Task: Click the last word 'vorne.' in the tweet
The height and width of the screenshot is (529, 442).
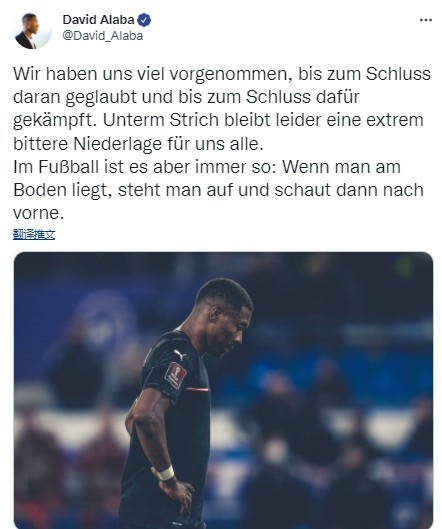Action: click(x=38, y=214)
